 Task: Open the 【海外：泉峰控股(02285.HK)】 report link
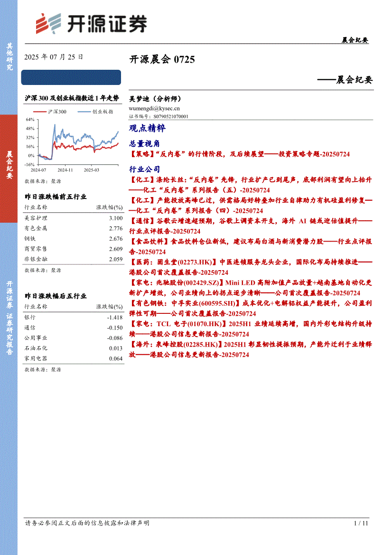coord(251,349)
